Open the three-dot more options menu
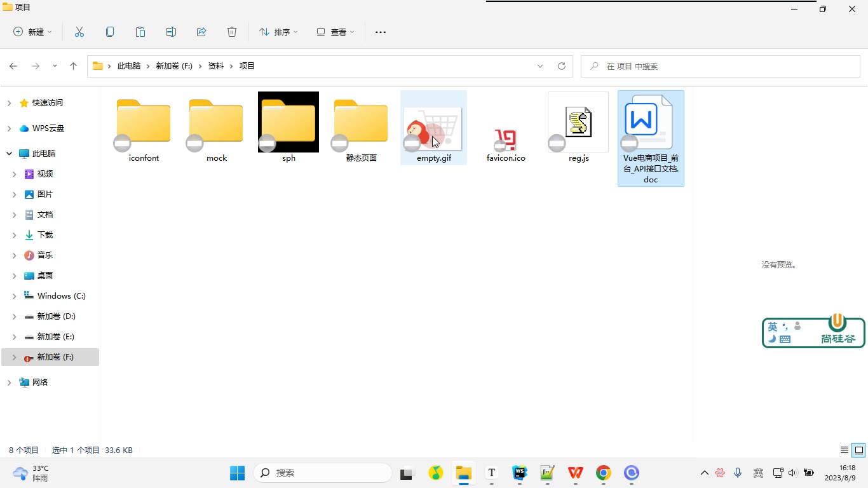Screen dimensions: 868x488 (381, 32)
